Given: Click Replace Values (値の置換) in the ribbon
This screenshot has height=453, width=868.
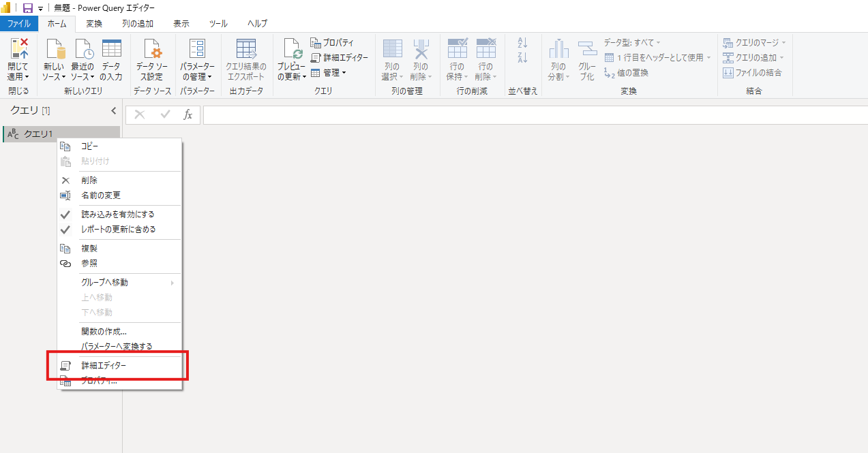Looking at the screenshot, I should click(626, 73).
